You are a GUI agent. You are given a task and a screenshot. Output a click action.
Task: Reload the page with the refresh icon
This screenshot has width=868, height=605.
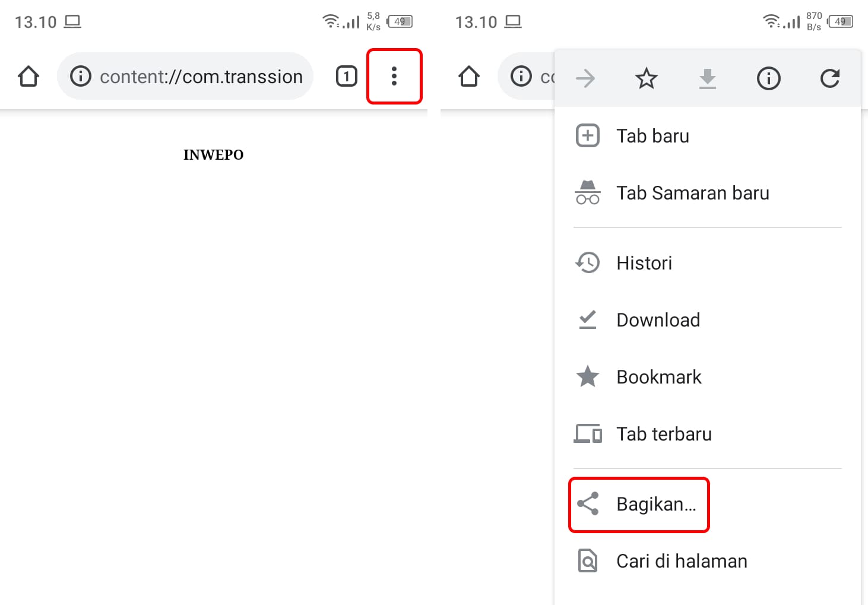(x=830, y=77)
